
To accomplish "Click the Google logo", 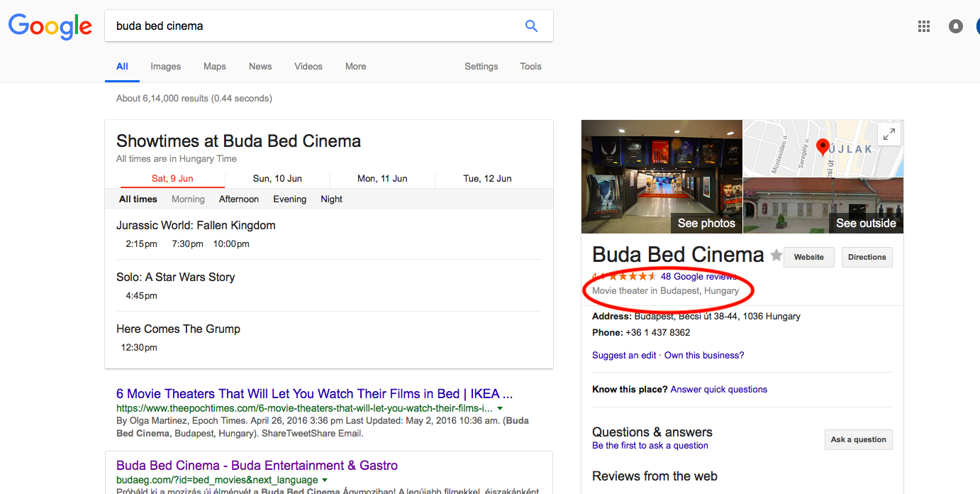I will (50, 26).
